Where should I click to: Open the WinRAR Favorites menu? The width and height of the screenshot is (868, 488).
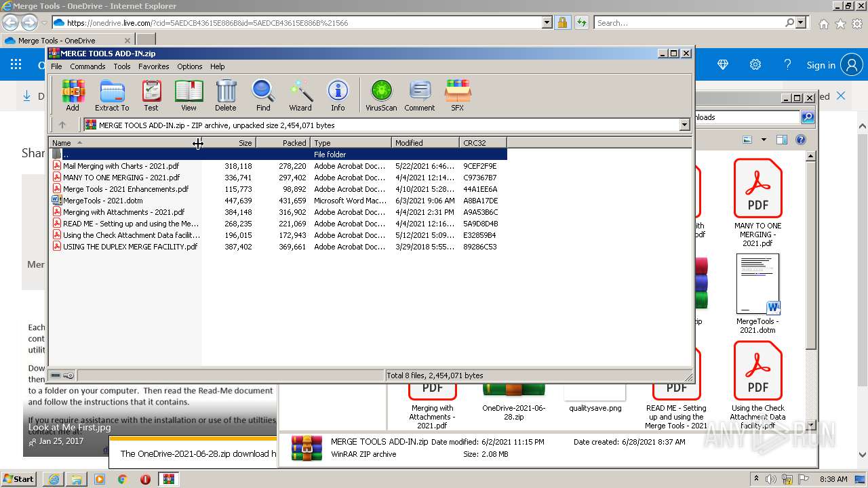point(154,66)
